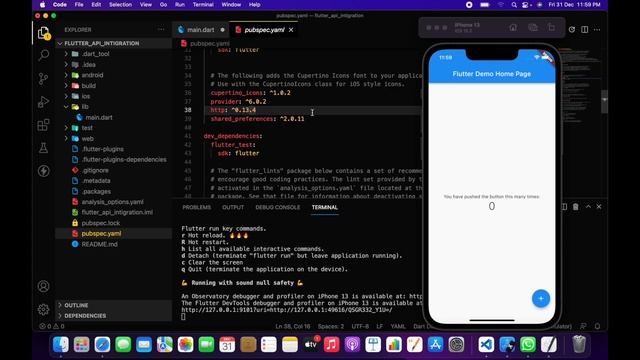Expand the build folder
Image resolution: width=640 pixels, height=360 pixels.
(x=66, y=86)
